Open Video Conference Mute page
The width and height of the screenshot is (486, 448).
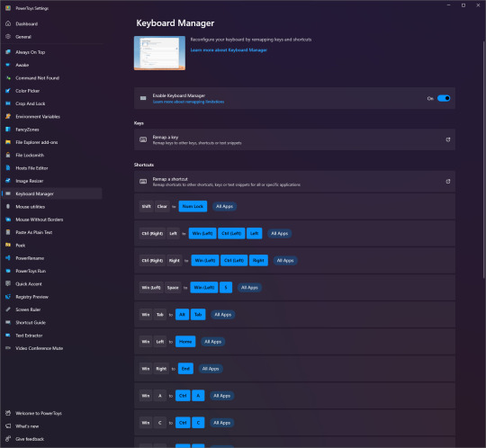[x=52, y=348]
